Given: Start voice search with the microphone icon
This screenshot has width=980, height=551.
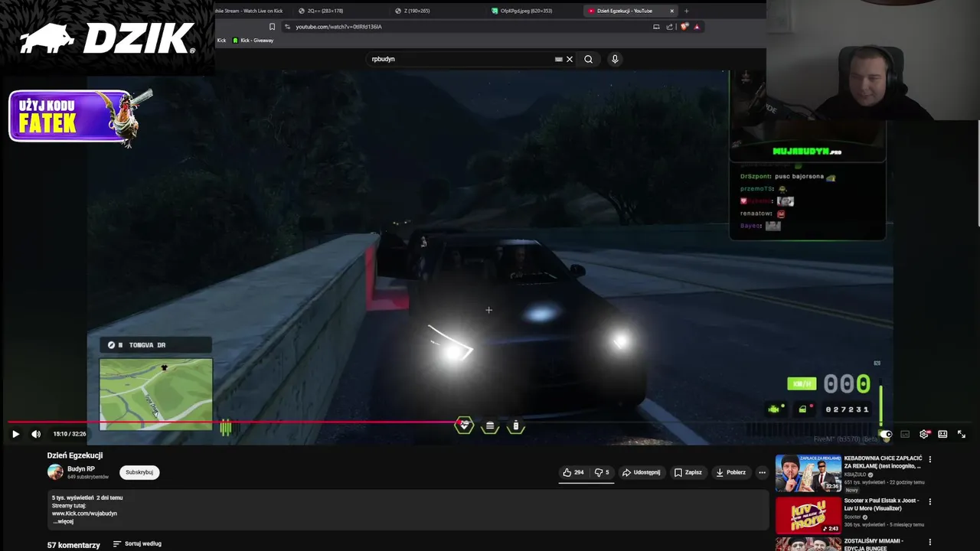Looking at the screenshot, I should 615,59.
